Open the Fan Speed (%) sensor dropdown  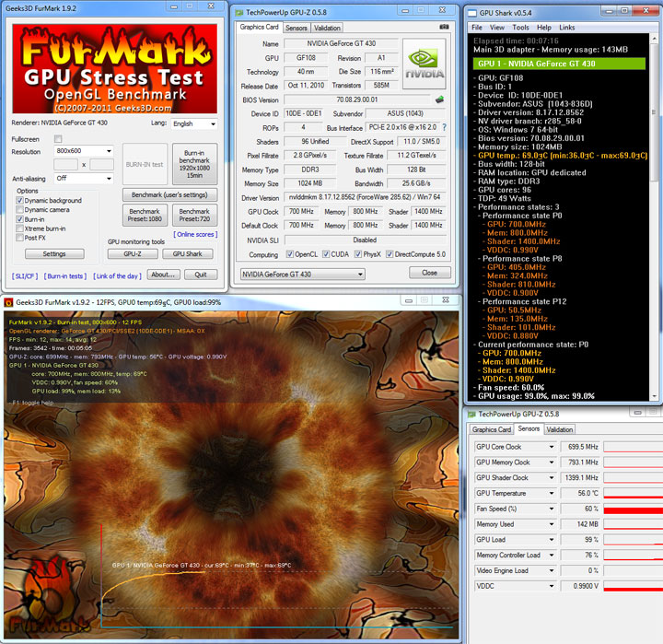point(552,509)
